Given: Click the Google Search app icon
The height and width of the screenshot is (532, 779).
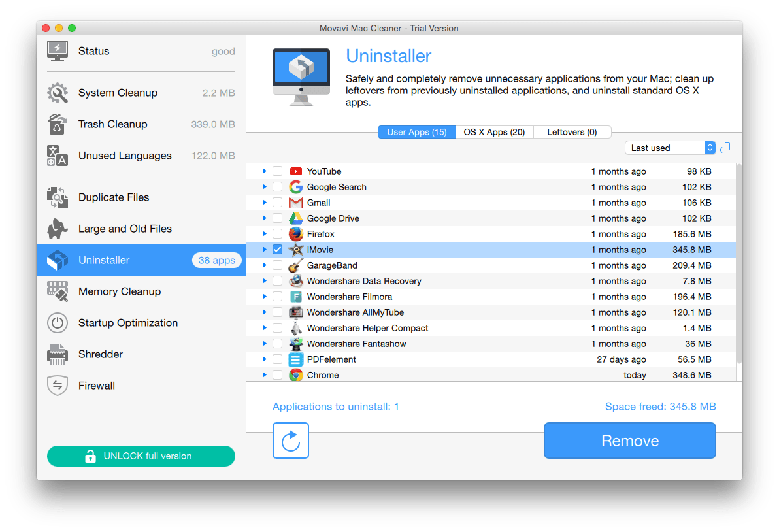Looking at the screenshot, I should (295, 187).
